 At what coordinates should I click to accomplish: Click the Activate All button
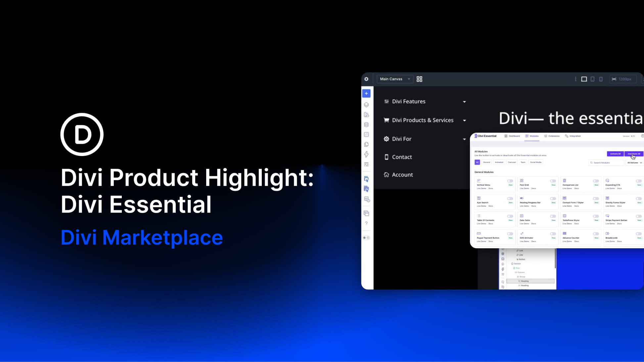click(615, 154)
